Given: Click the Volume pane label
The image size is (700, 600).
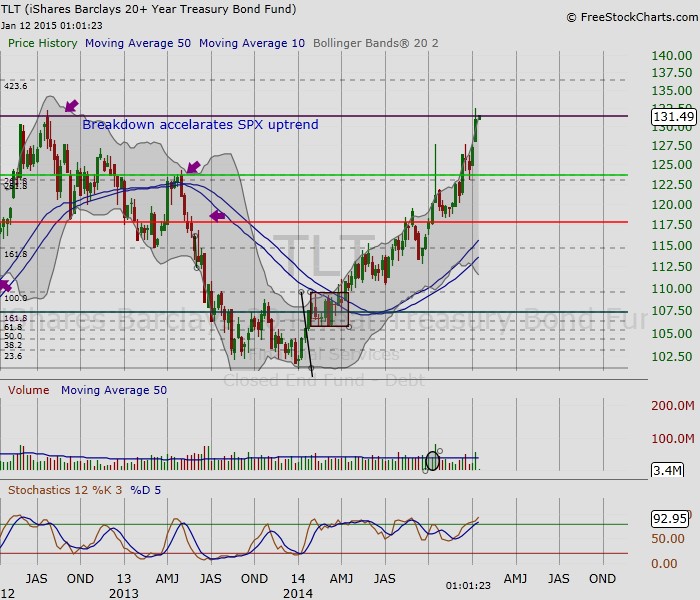Looking at the screenshot, I should (29, 390).
